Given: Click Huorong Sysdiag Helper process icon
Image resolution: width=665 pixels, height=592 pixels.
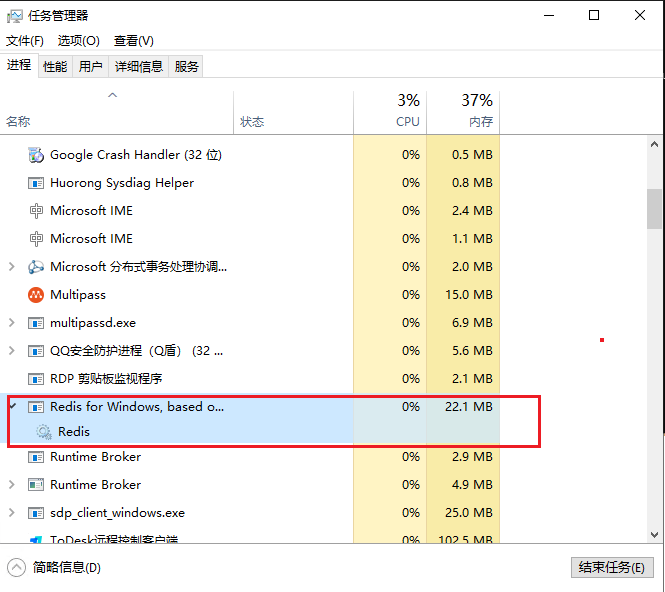Looking at the screenshot, I should click(x=36, y=183).
